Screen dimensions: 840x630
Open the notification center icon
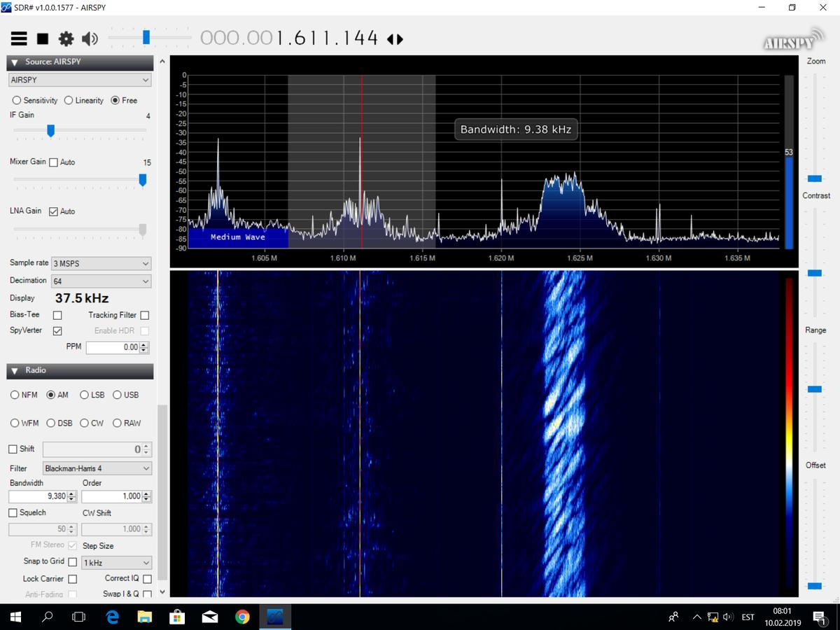(819, 617)
